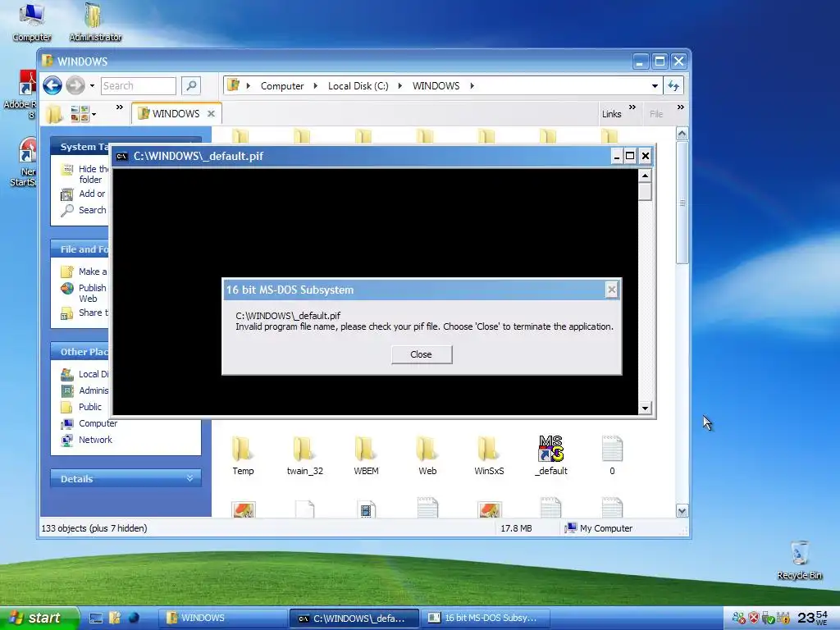Image resolution: width=840 pixels, height=630 pixels.
Task: Select the file named 0
Action: pyautogui.click(x=612, y=456)
